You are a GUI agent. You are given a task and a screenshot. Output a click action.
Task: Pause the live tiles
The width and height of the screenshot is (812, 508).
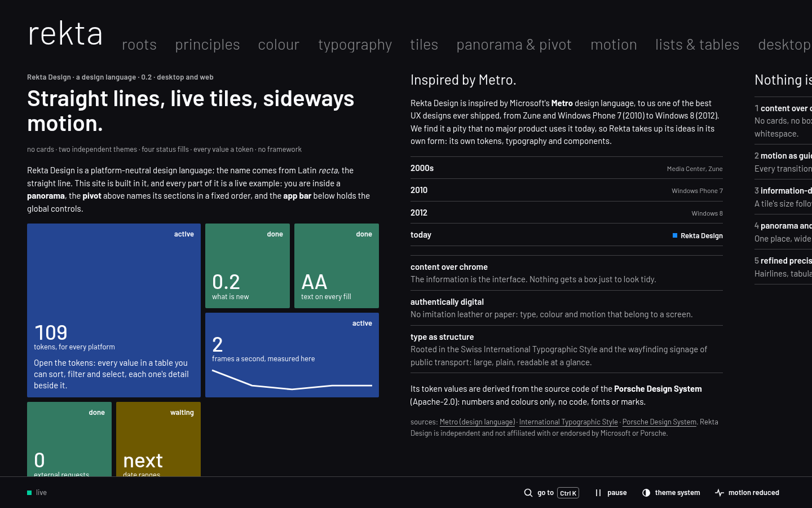click(611, 493)
